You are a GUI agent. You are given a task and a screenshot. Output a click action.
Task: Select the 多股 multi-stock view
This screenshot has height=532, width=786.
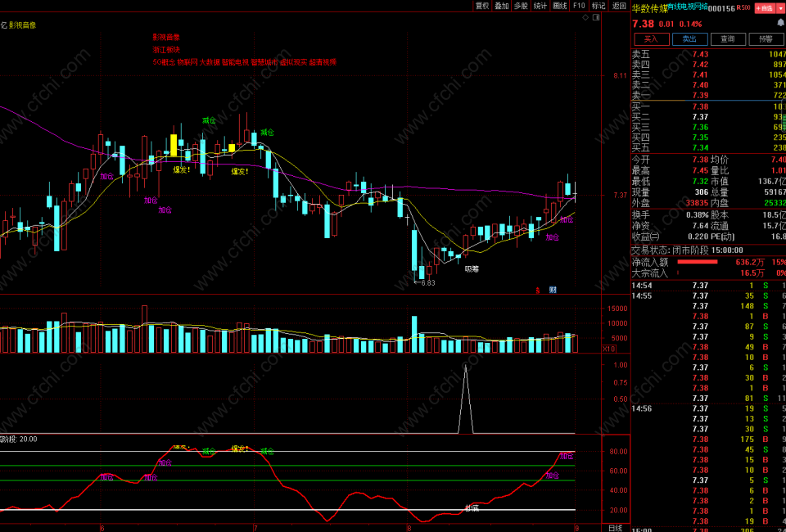click(521, 6)
